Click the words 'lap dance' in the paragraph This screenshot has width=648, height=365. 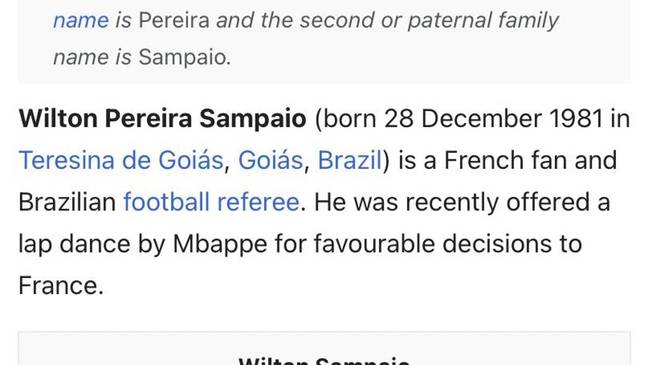click(x=74, y=244)
